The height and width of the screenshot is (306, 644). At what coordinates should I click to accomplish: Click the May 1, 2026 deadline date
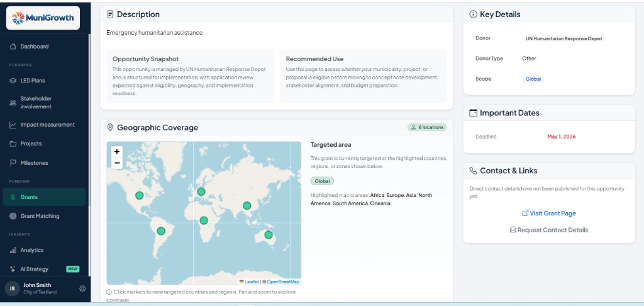pyautogui.click(x=562, y=137)
